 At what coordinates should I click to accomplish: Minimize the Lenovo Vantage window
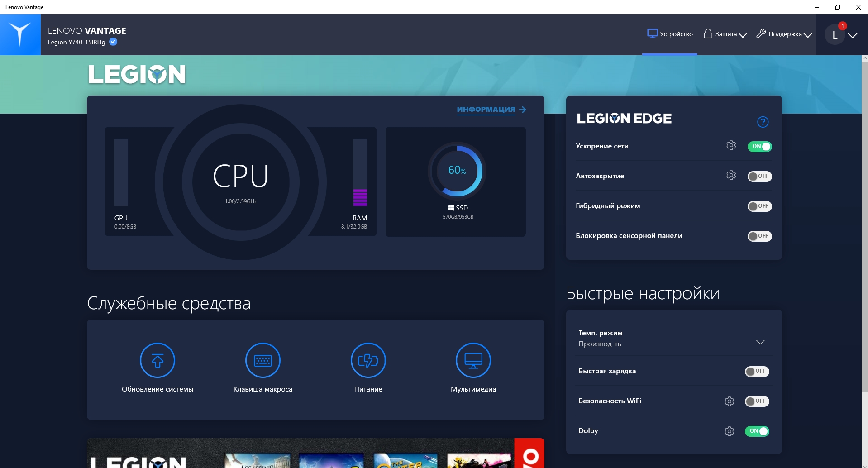[x=817, y=7]
